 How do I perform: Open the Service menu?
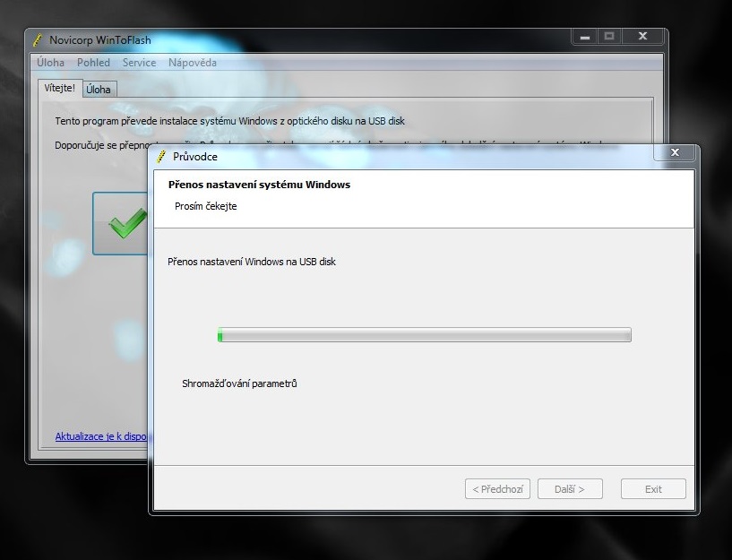click(x=139, y=63)
